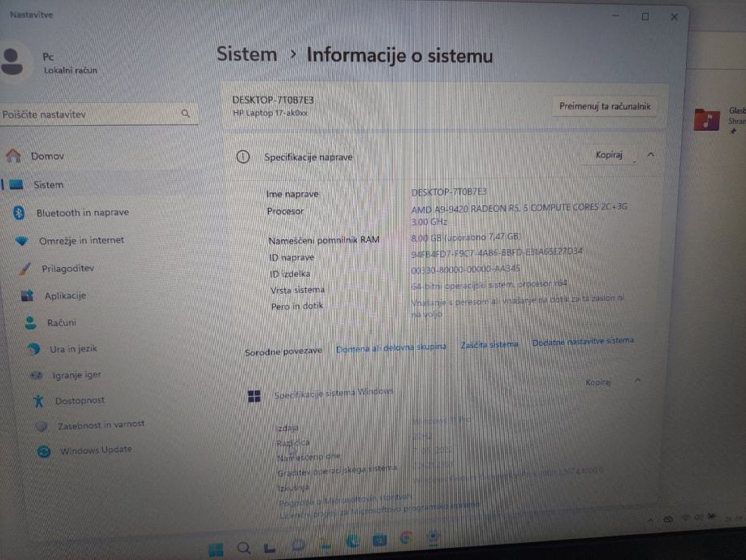Click the ID izdelka value 00330-80000
Screen dimensions: 746x560
tap(465, 269)
